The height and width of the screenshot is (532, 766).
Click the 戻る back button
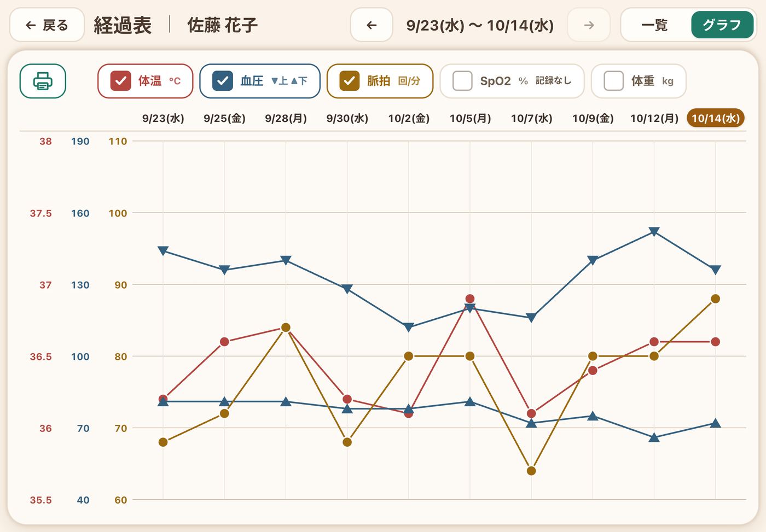[47, 25]
